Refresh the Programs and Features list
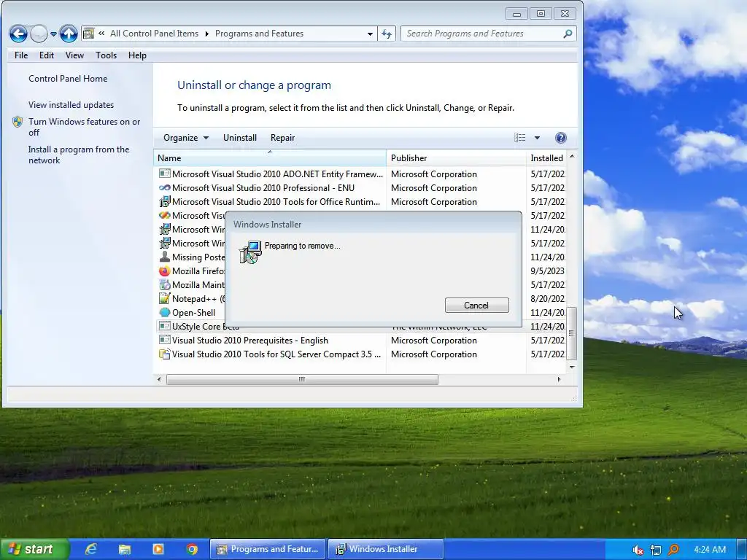Screen dimensions: 747x560 click(387, 34)
